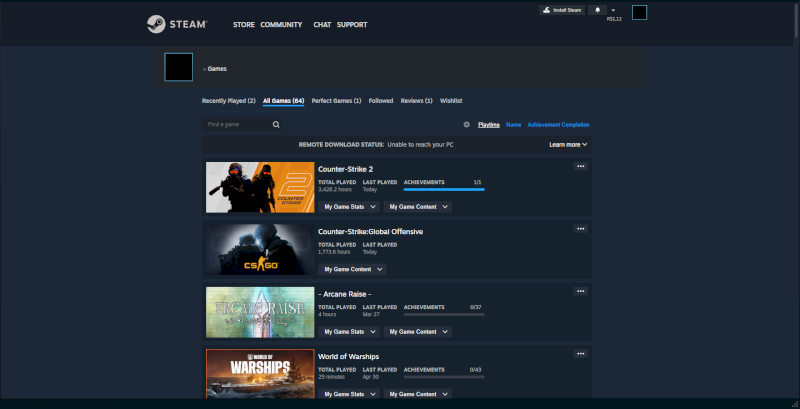The image size is (800, 409).
Task: Click the World of Warships game thumbnail
Action: 260,374
